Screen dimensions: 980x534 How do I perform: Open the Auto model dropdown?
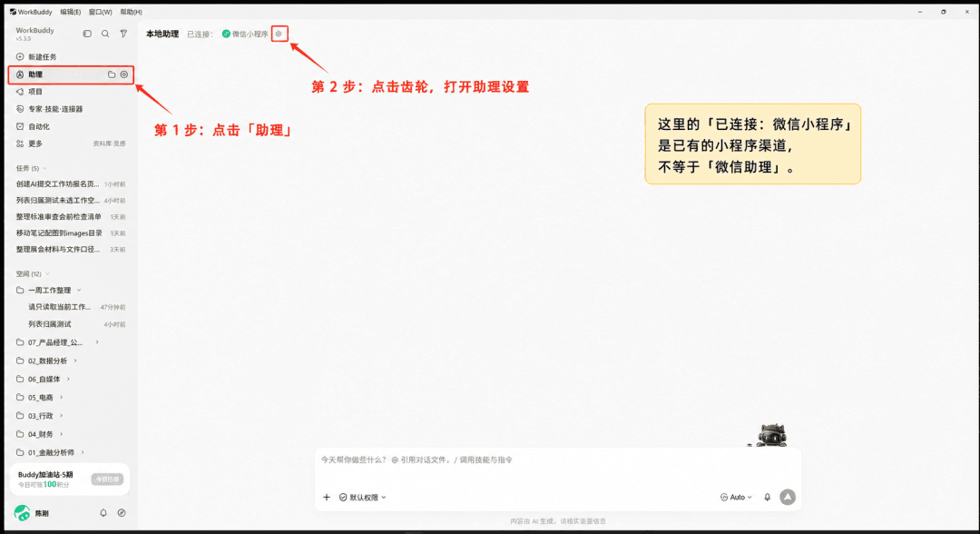tap(736, 497)
